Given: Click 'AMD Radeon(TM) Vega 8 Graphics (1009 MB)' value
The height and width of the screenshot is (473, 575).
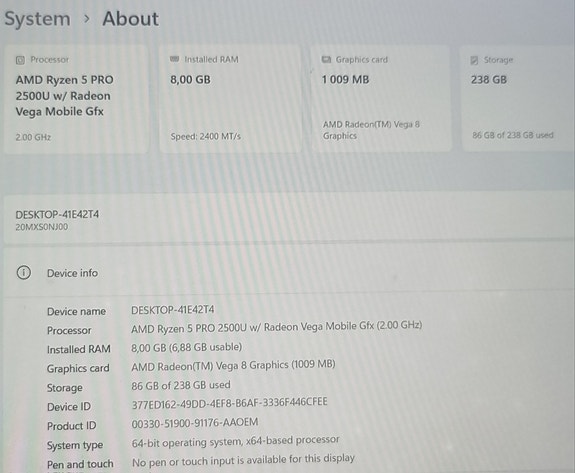Looking at the screenshot, I should (233, 366).
